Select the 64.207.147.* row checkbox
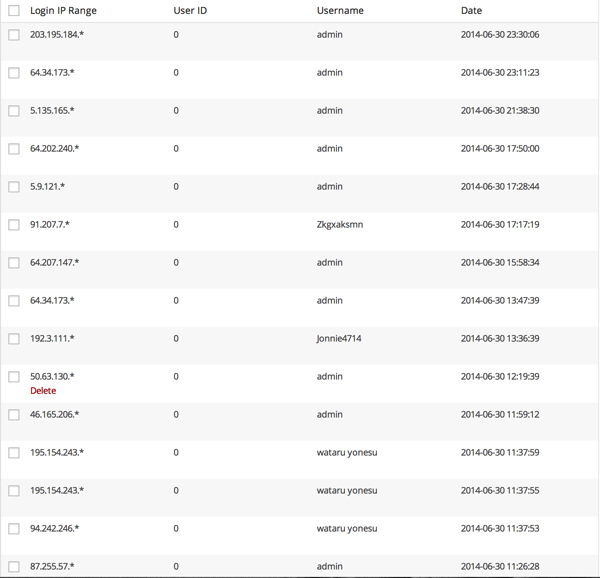The image size is (600, 578). 14,263
